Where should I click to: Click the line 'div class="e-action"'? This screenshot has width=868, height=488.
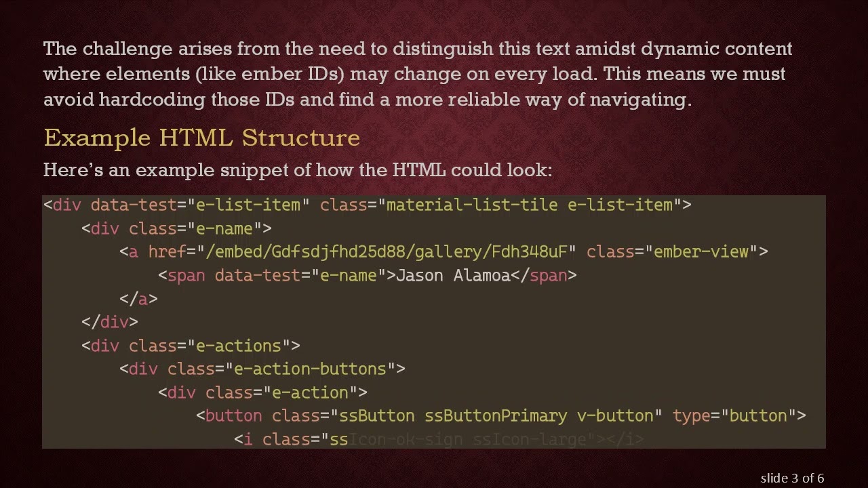click(262, 392)
